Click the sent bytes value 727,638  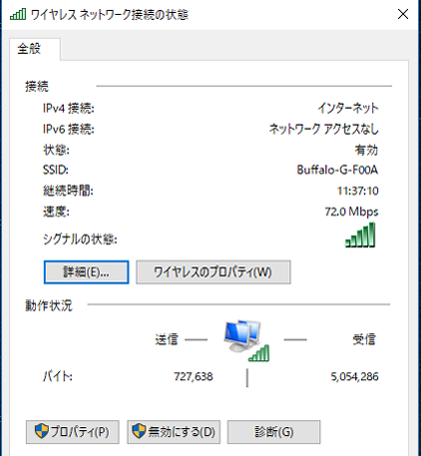(193, 377)
